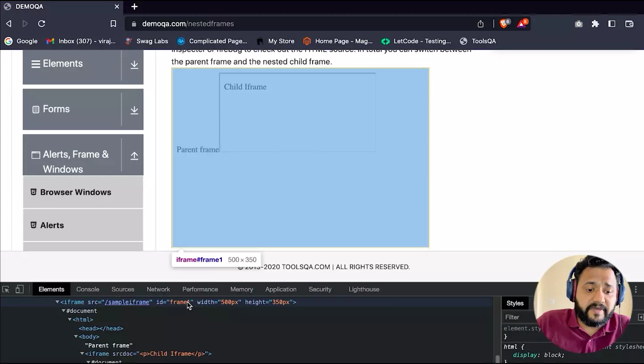The height and width of the screenshot is (364, 644).
Task: Click the Brave Shields lion icon
Action: coord(504,24)
